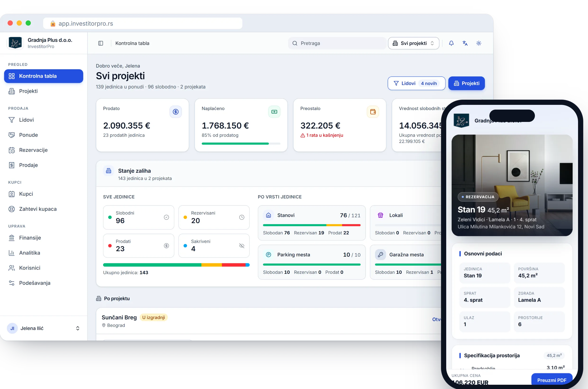Click the Pretraga search field

click(x=337, y=43)
